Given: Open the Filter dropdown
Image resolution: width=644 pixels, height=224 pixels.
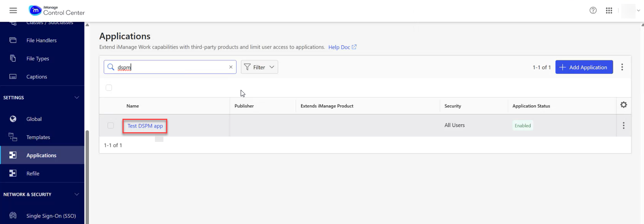Looking at the screenshot, I should [259, 67].
